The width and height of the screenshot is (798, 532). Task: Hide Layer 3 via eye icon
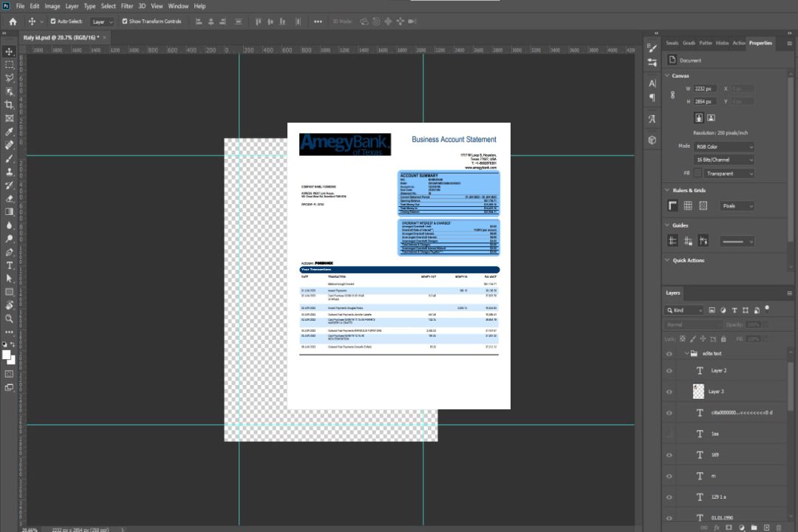click(669, 392)
